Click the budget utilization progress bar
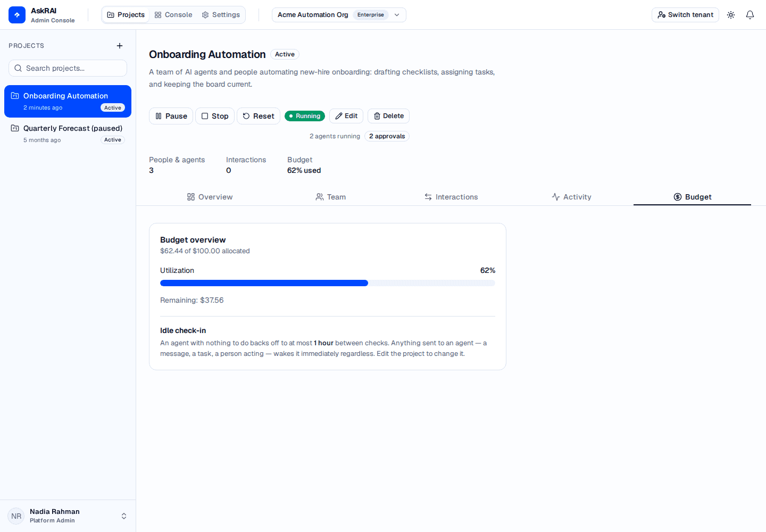The width and height of the screenshot is (766, 532). pyautogui.click(x=328, y=283)
